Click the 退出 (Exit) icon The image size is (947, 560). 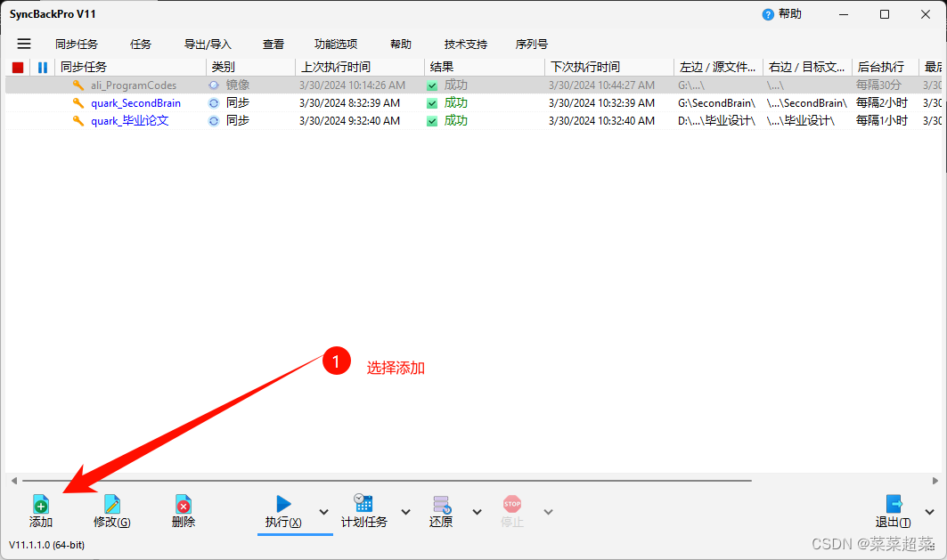894,504
